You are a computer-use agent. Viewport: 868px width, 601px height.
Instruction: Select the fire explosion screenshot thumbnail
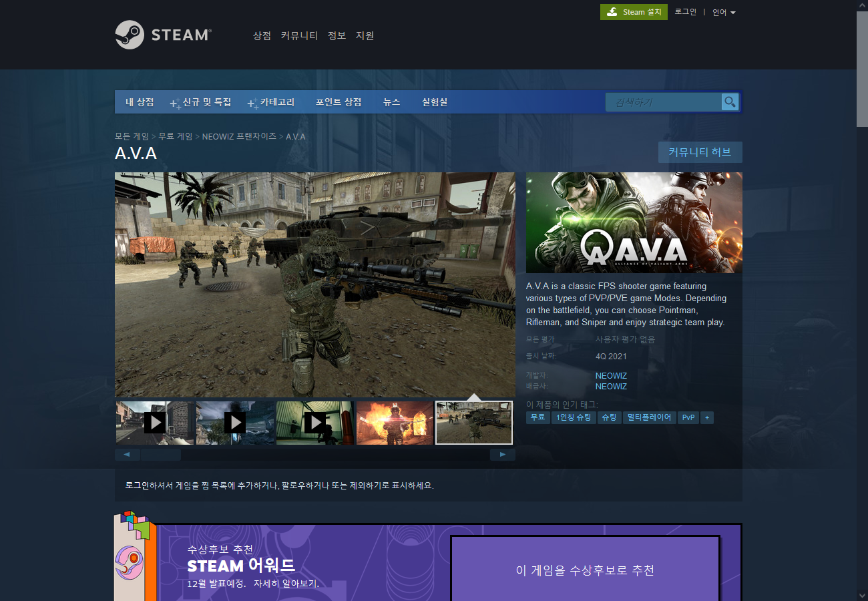coord(395,423)
